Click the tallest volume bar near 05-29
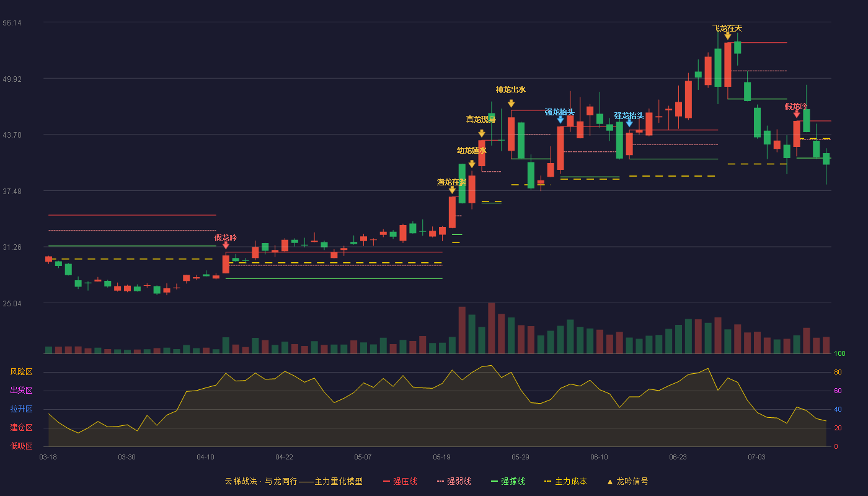 click(491, 328)
